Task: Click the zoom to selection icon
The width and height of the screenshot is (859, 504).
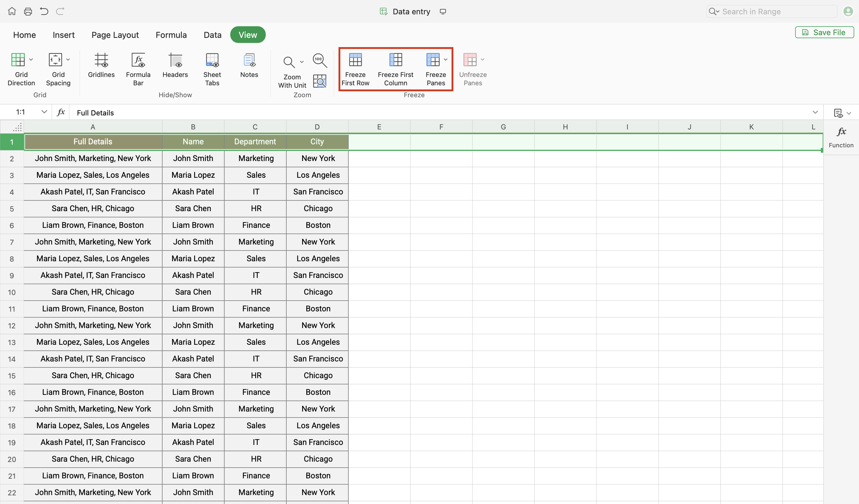Action: [319, 81]
